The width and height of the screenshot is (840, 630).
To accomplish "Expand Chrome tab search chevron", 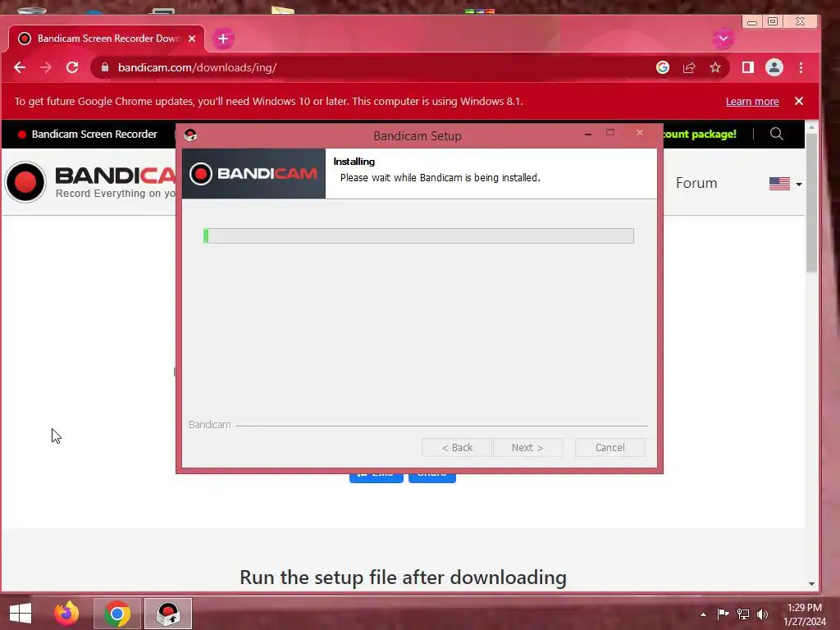I will [724, 39].
